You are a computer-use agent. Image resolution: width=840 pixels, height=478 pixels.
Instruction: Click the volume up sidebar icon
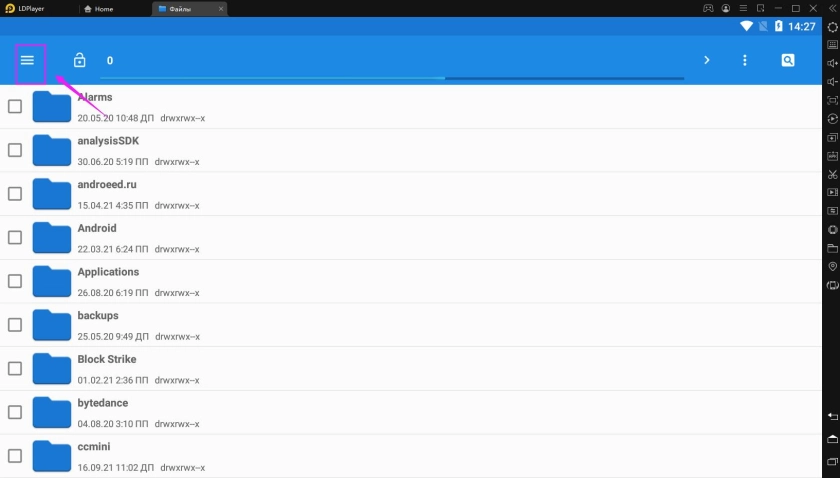pyautogui.click(x=832, y=64)
